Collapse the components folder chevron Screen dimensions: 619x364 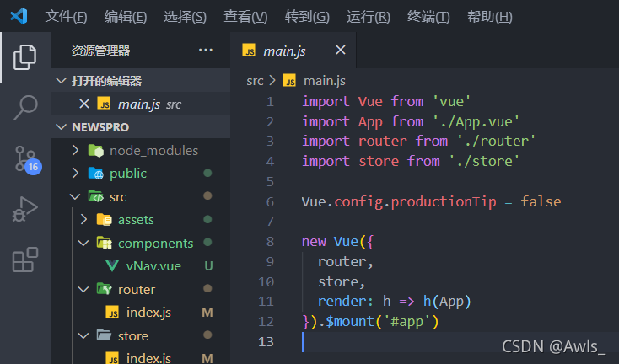(83, 243)
